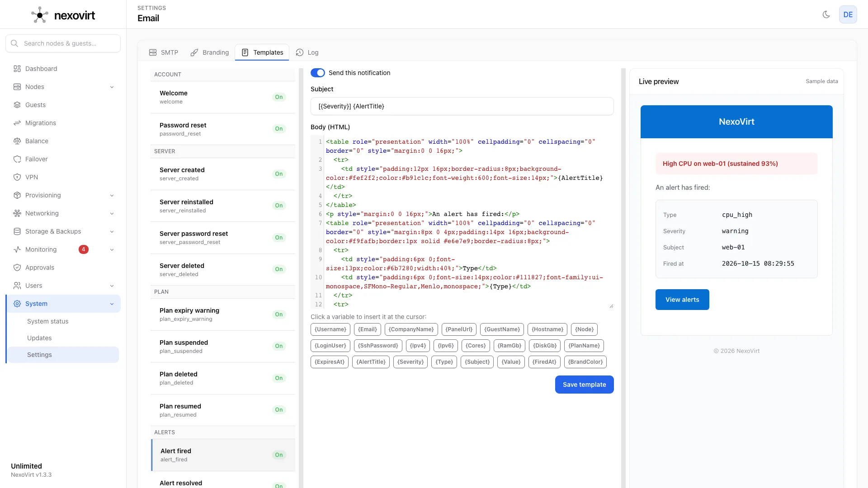868x488 pixels.
Task: Click View alerts in live preview
Action: point(682,300)
